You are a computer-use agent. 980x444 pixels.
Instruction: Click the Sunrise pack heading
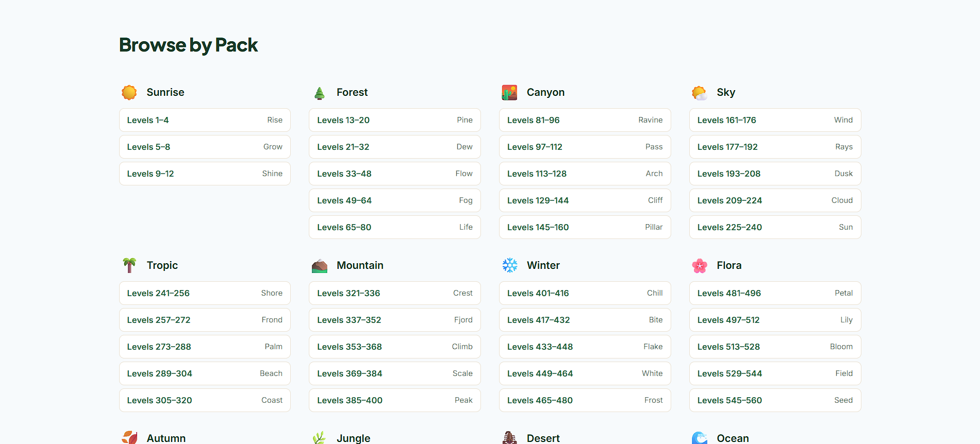165,93
